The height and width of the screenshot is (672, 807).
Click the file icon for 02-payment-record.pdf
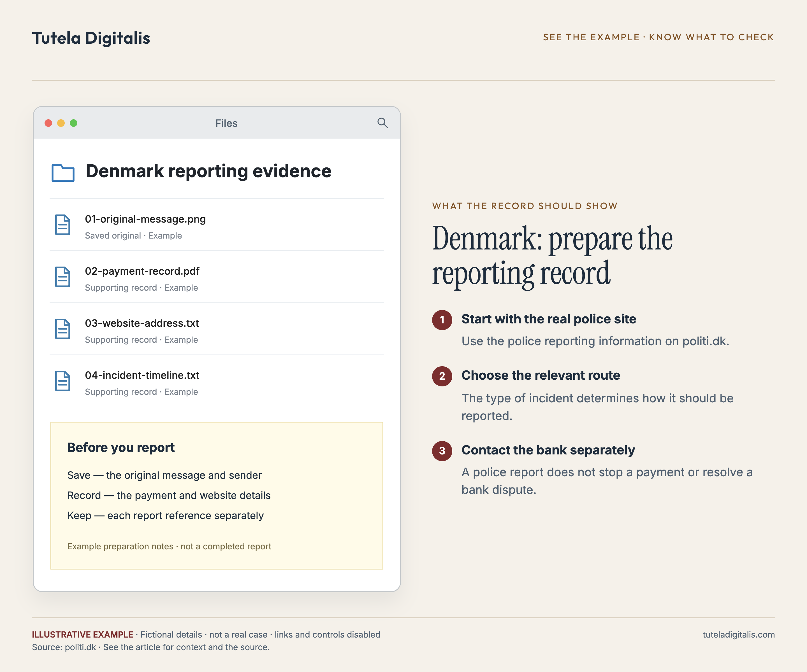pyautogui.click(x=63, y=276)
